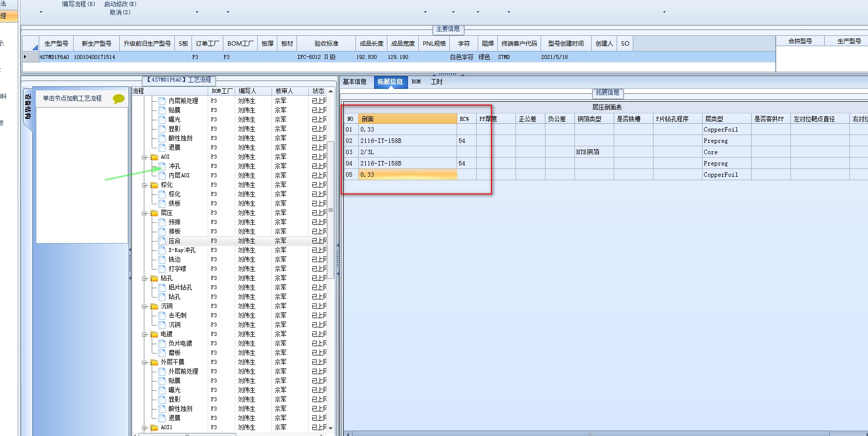Collapse the AOI folder node
868x436 pixels.
pos(145,157)
